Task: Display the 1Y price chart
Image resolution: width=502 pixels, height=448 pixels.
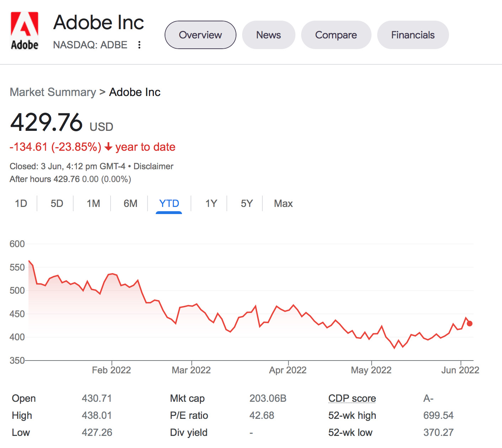Action: click(x=211, y=203)
